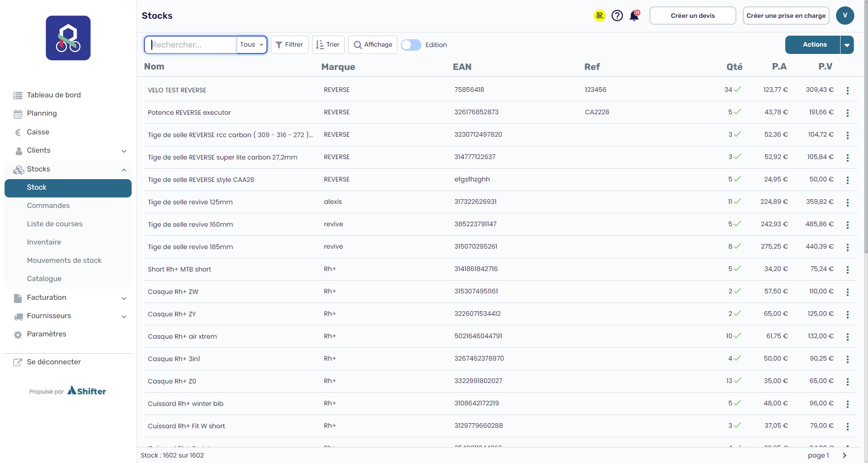Open the help question mark icon
This screenshot has width=868, height=463.
pyautogui.click(x=617, y=16)
